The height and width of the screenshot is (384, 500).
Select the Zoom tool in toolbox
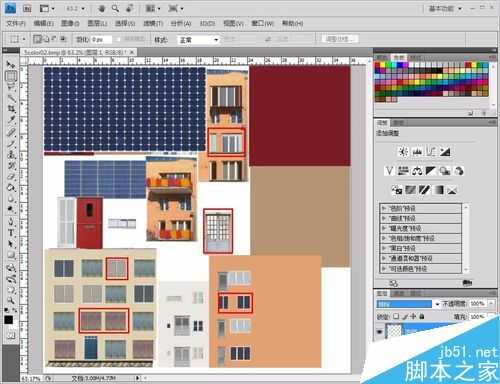pos(11,300)
